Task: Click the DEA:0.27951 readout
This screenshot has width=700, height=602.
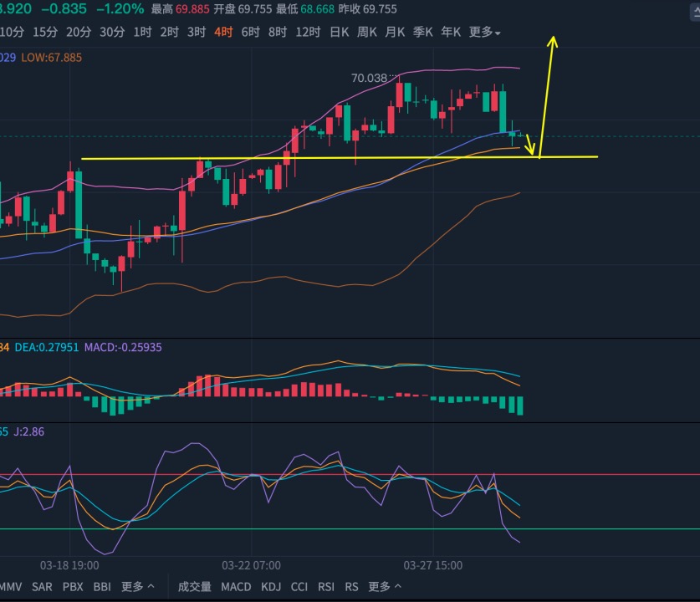Action: (x=47, y=347)
